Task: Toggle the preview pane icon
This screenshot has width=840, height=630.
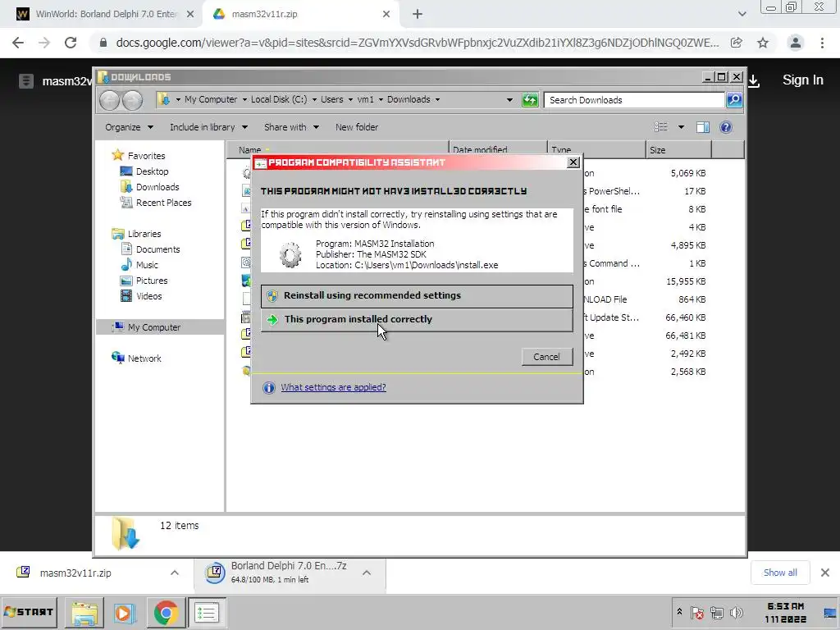Action: click(703, 127)
